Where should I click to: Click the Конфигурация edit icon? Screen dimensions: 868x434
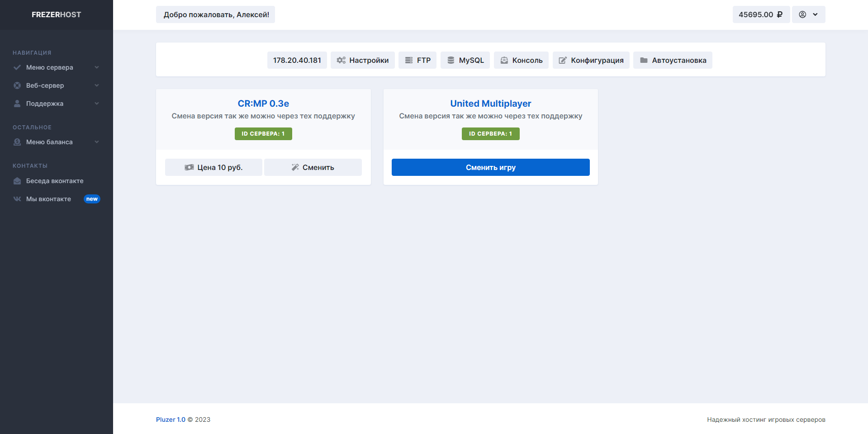click(x=562, y=60)
